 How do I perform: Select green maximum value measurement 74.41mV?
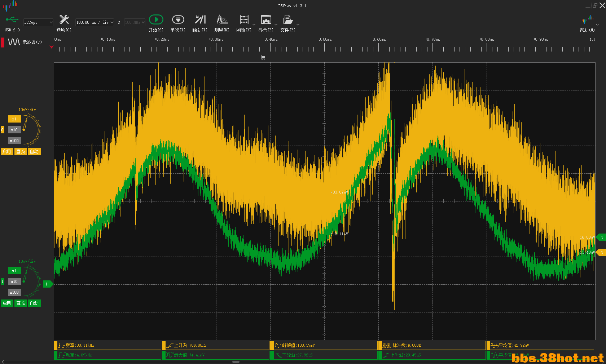(x=216, y=355)
